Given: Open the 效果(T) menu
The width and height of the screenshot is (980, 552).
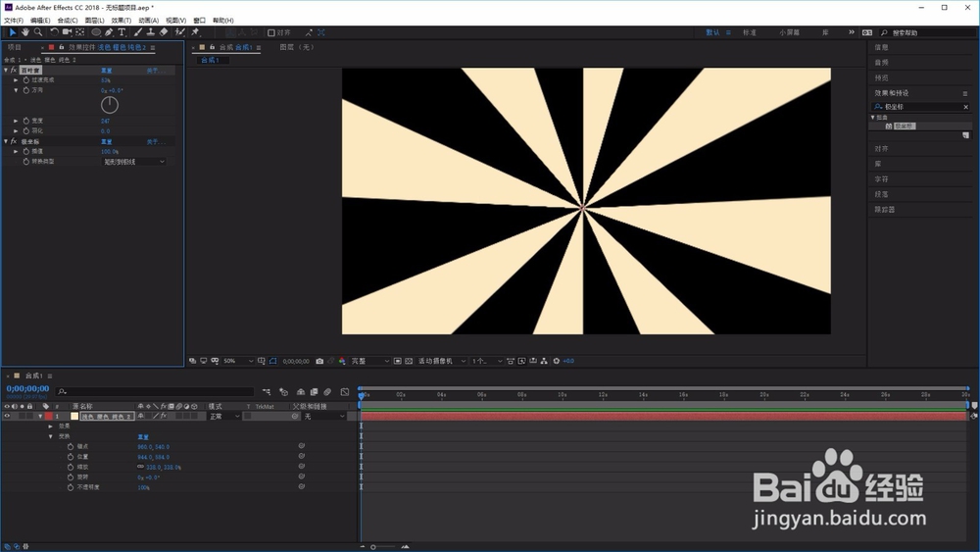Looking at the screenshot, I should tap(122, 21).
